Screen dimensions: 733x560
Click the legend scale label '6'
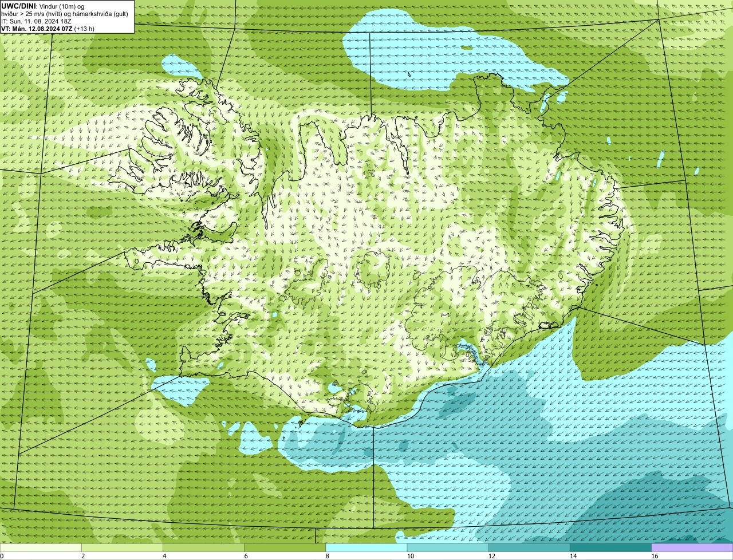(246, 556)
